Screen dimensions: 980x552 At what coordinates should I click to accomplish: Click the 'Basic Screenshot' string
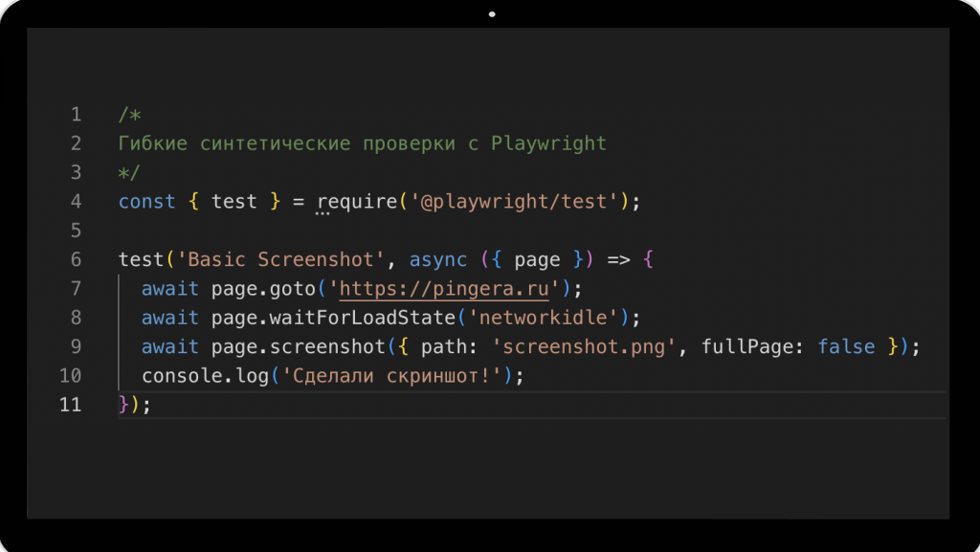280,259
